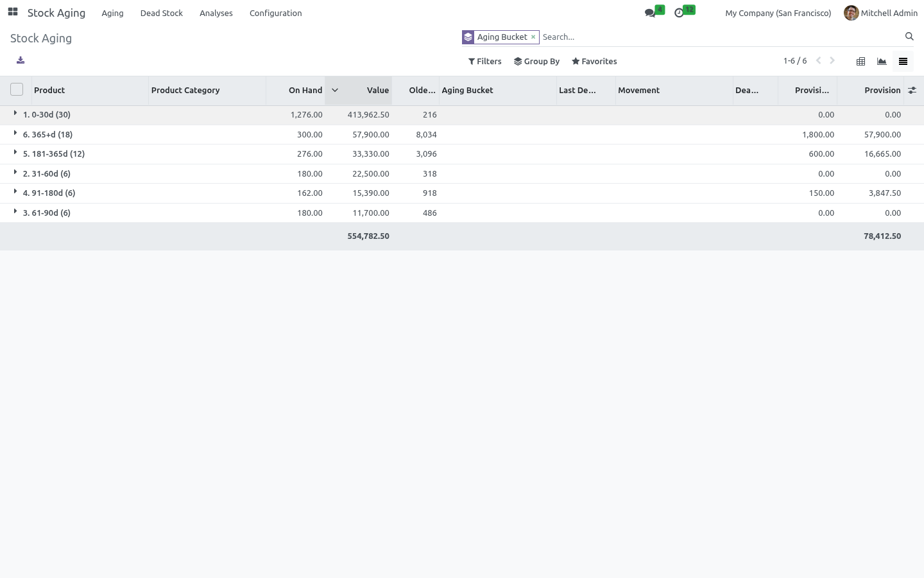Sort by the Value column header
This screenshot has height=578, width=924.
(x=358, y=91)
